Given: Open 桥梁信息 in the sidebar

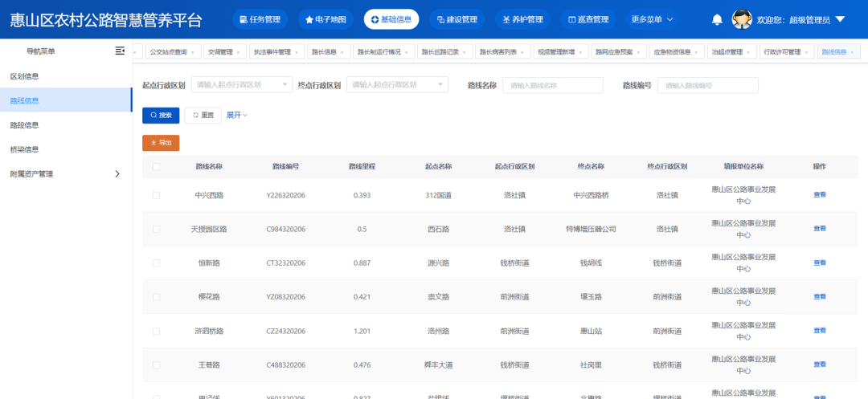Looking at the screenshot, I should pyautogui.click(x=66, y=149).
